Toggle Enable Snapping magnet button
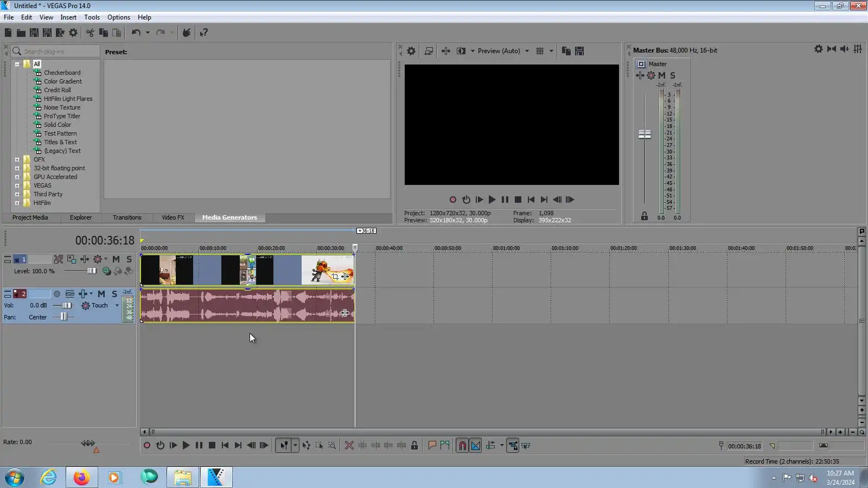The image size is (868, 488). (x=462, y=446)
